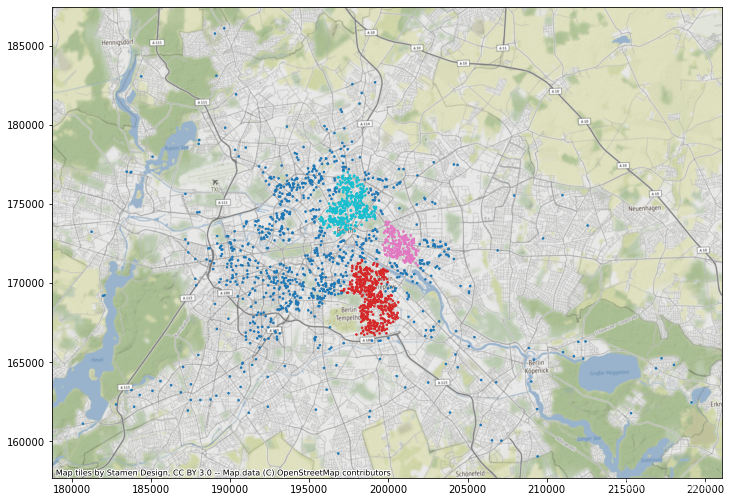Click the x-axis tick label 185000
Screen dimensions: 731x502
point(151,489)
